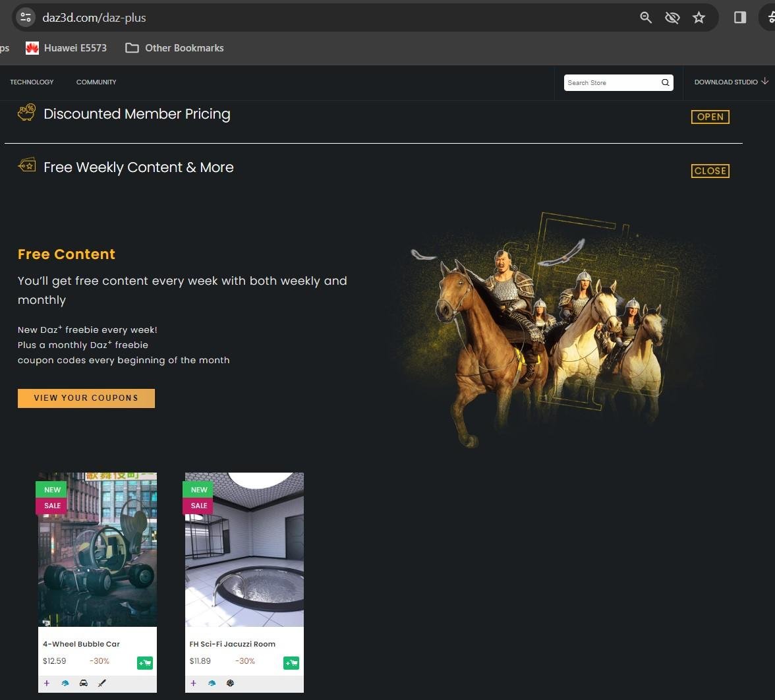
Task: Open site information icon in address bar
Action: (26, 18)
